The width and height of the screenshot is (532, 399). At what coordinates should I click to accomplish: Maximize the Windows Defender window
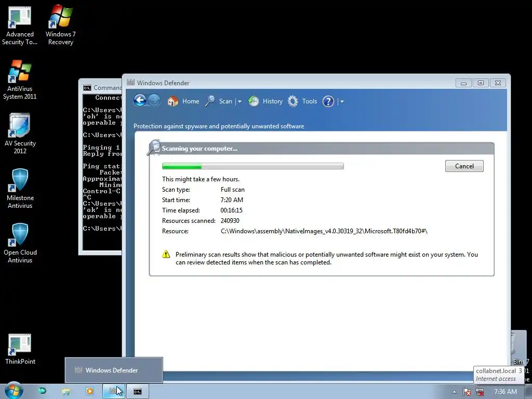[x=481, y=83]
